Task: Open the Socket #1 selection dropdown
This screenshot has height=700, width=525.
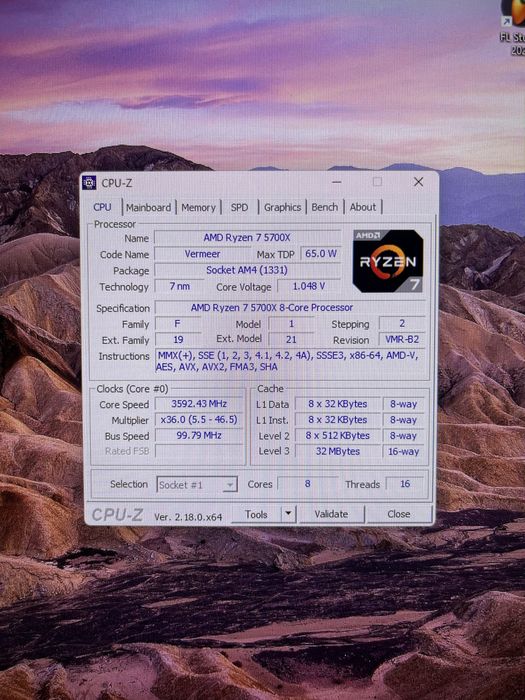Action: pos(197,485)
